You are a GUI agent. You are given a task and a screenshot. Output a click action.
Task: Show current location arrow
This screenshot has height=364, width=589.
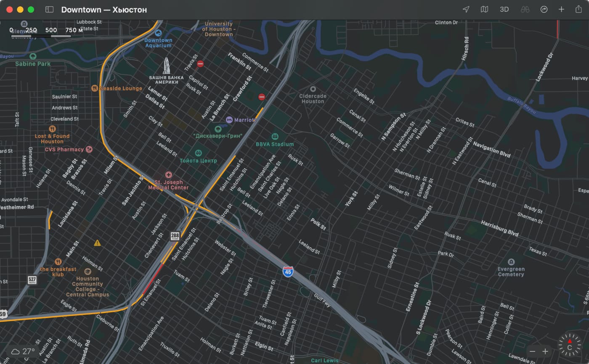coord(466,9)
